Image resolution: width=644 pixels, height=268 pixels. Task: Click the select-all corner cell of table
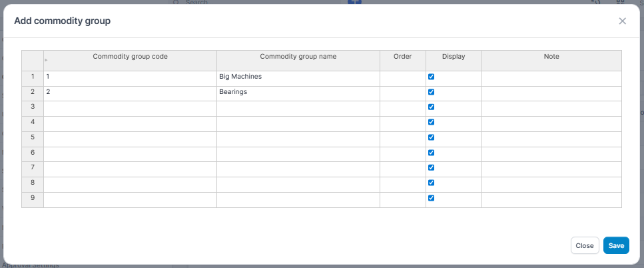click(x=33, y=60)
